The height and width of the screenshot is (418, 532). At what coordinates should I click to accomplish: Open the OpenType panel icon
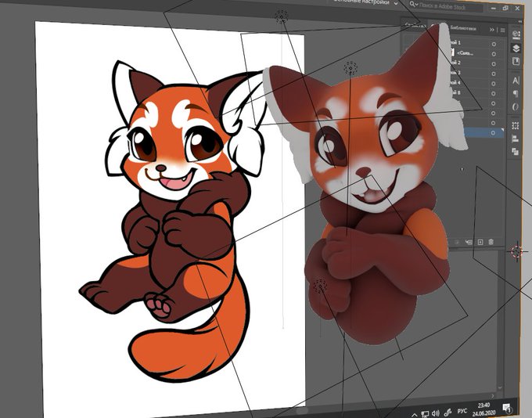click(x=516, y=106)
